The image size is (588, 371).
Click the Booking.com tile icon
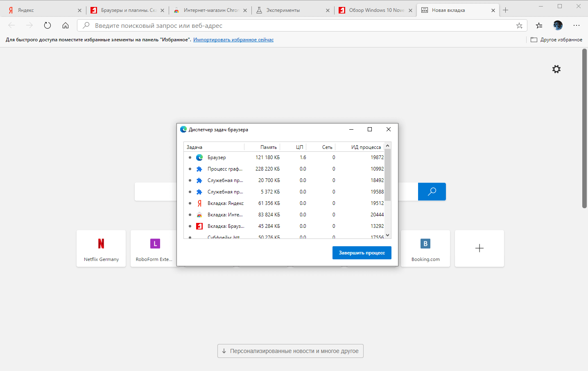coord(425,244)
